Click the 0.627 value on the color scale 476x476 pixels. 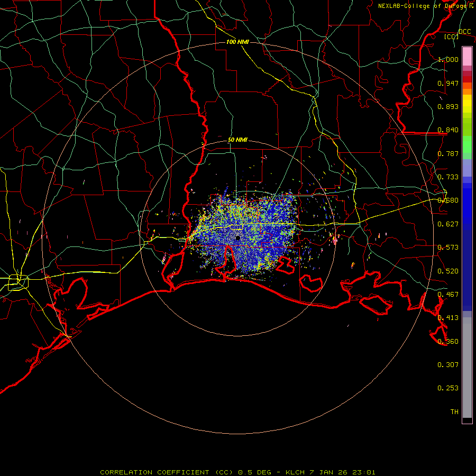(448, 224)
